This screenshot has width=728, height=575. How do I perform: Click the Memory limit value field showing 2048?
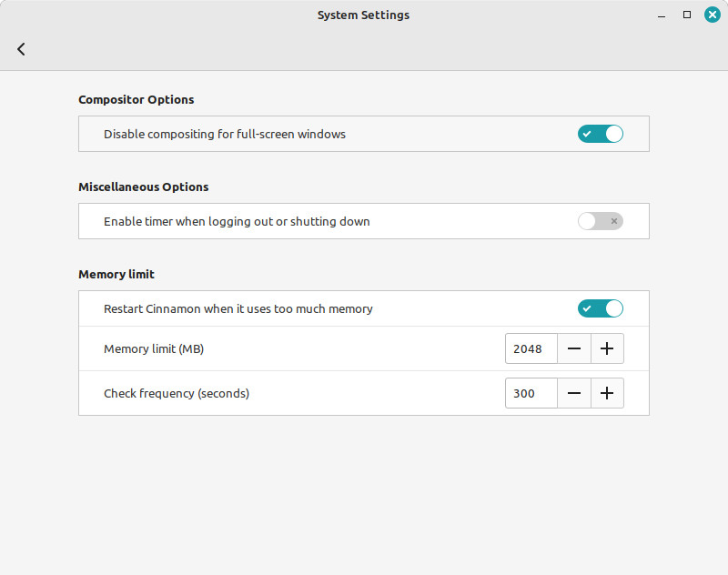tap(531, 348)
